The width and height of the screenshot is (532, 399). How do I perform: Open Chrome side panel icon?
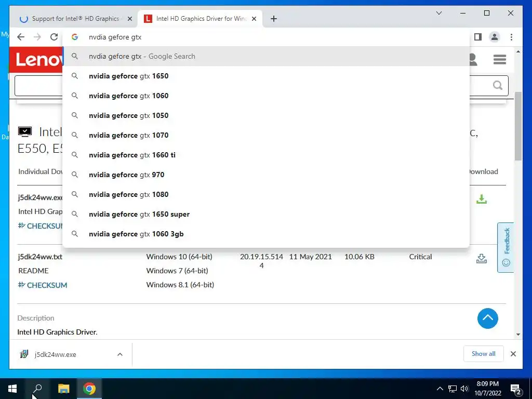click(478, 37)
